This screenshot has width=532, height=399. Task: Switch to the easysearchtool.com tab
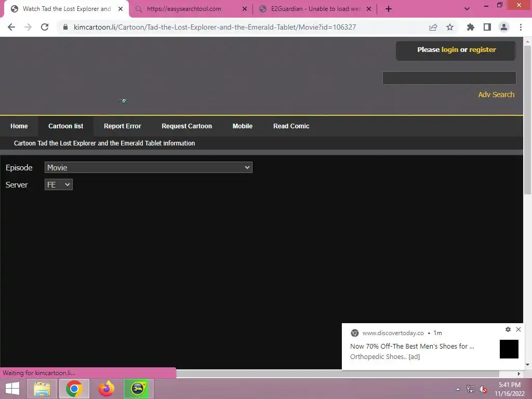point(191,9)
